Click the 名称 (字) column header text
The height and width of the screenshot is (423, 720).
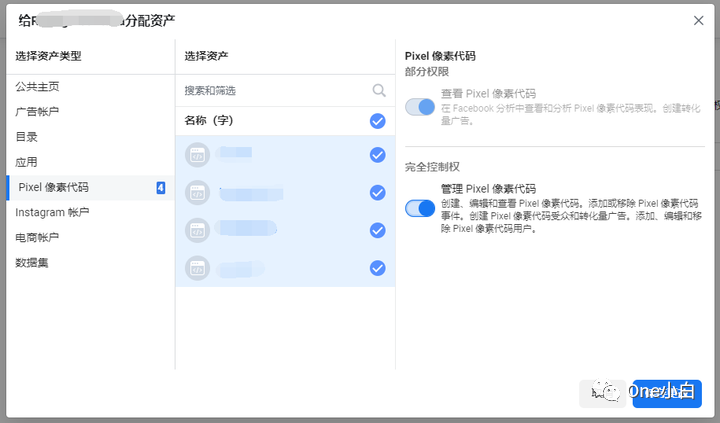(209, 121)
